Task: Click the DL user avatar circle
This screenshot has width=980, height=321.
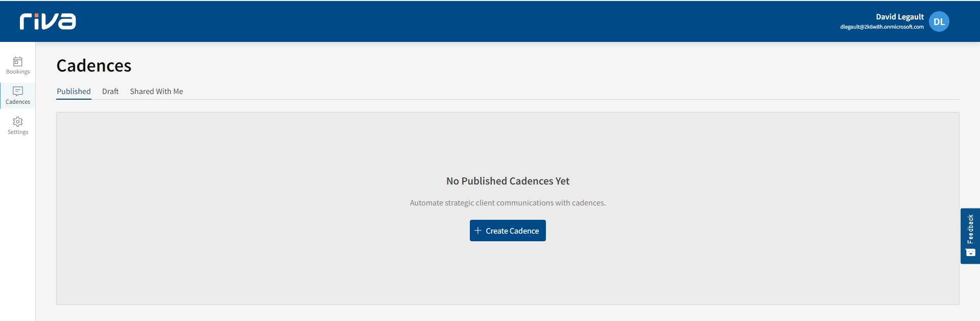Action: tap(939, 21)
